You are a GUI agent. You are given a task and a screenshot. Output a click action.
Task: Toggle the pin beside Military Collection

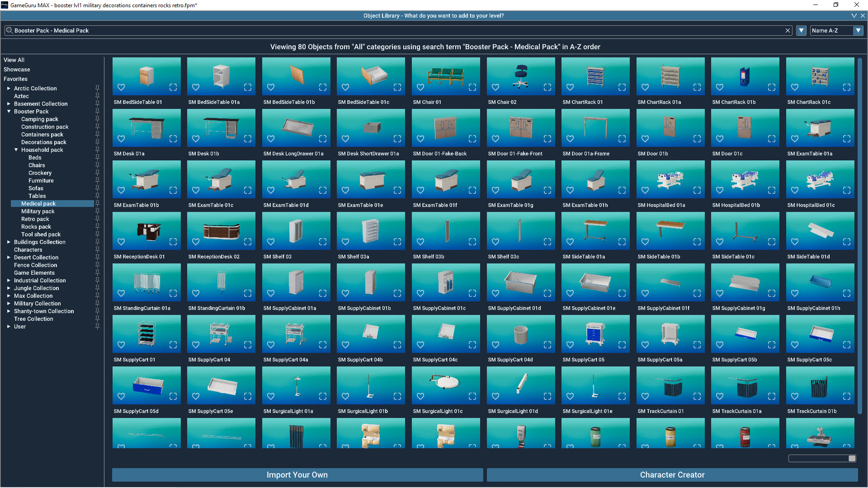pyautogui.click(x=97, y=303)
